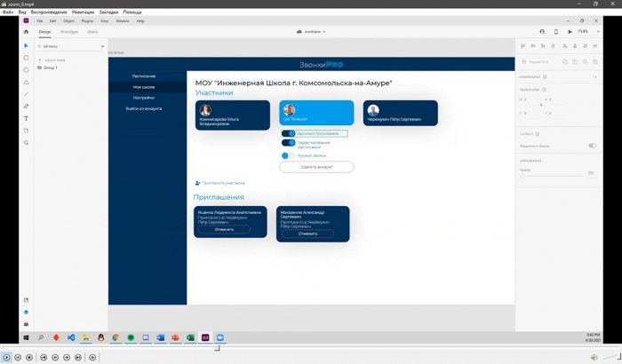Switch to the Prototype tab
The height and width of the screenshot is (364, 622).
tap(68, 31)
